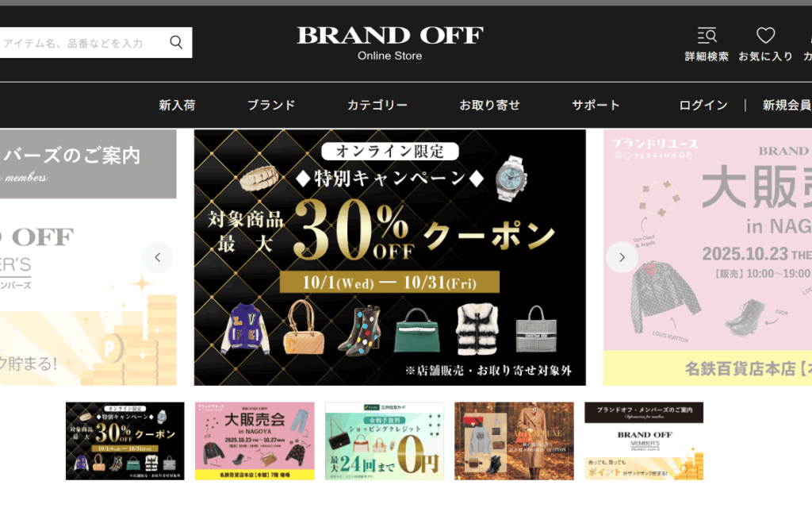Open the お取り寄せ menu item
Image resolution: width=812 pixels, height=508 pixels.
pyautogui.click(x=490, y=106)
